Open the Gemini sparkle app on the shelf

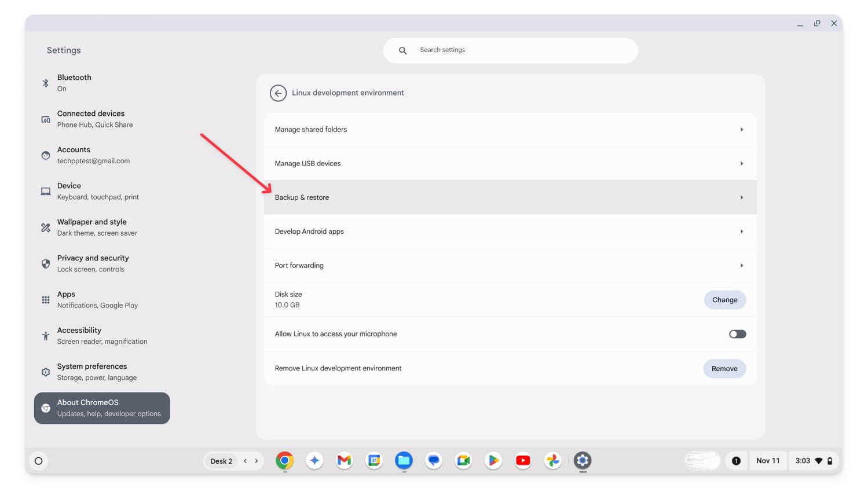(314, 461)
